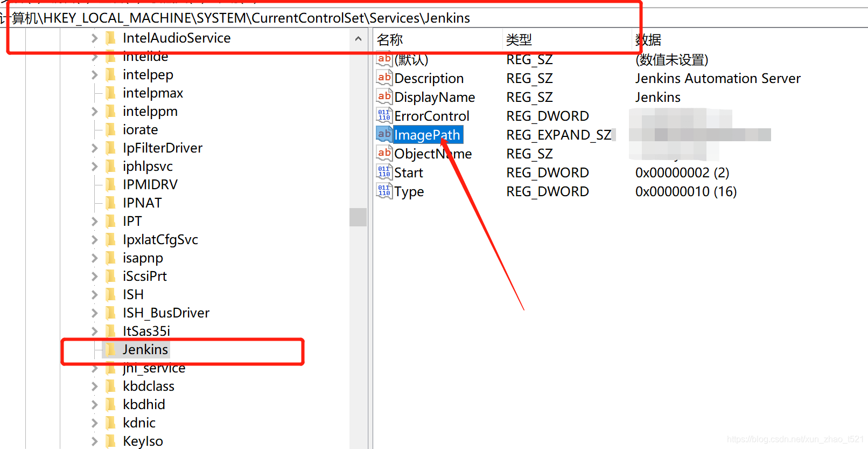Viewport: 868px width, 449px height.
Task: Click the 0x00000002 (2) data cell
Action: pos(682,172)
